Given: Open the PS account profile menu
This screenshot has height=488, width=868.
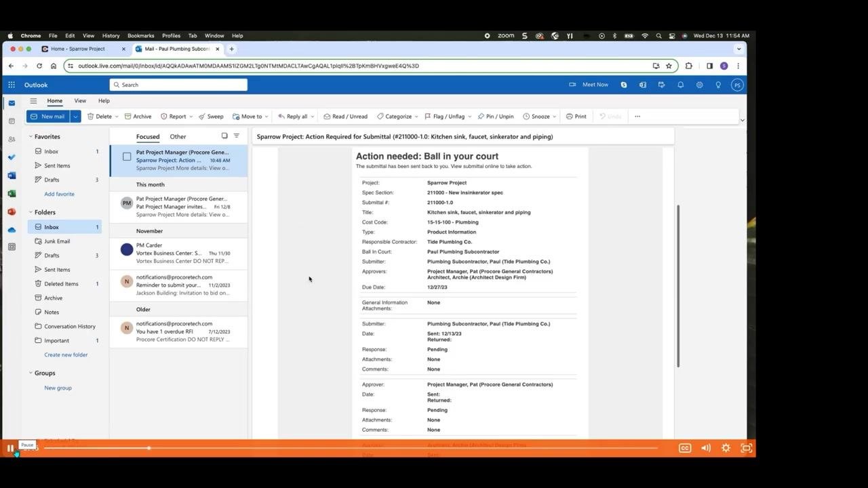Looking at the screenshot, I should pos(737,85).
